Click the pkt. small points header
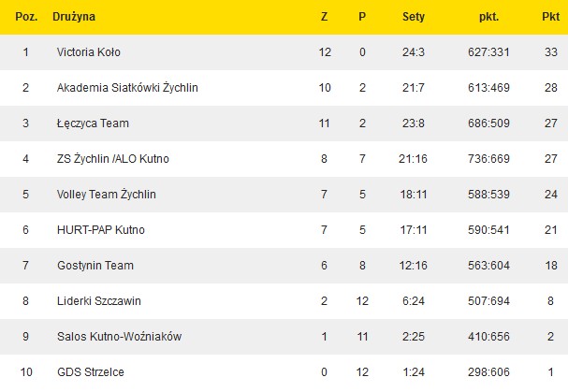 (488, 17)
